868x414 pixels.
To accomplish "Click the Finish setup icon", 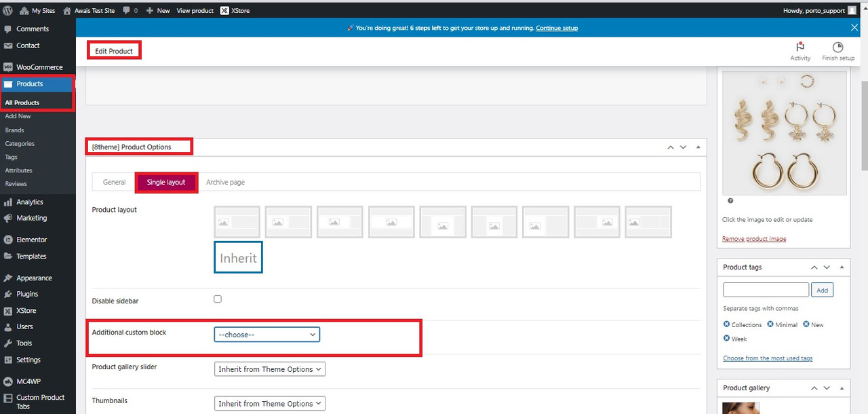I will click(x=838, y=52).
